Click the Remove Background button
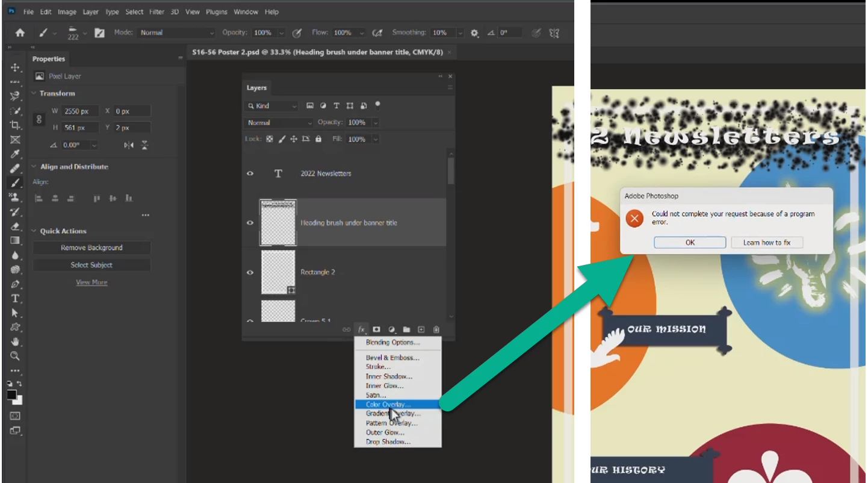Screen dimensions: 868x483 point(91,248)
